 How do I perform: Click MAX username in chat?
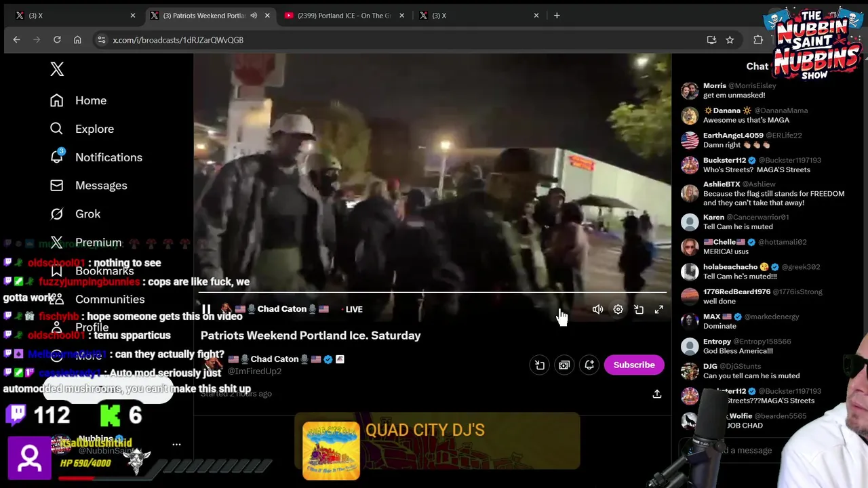711,317
